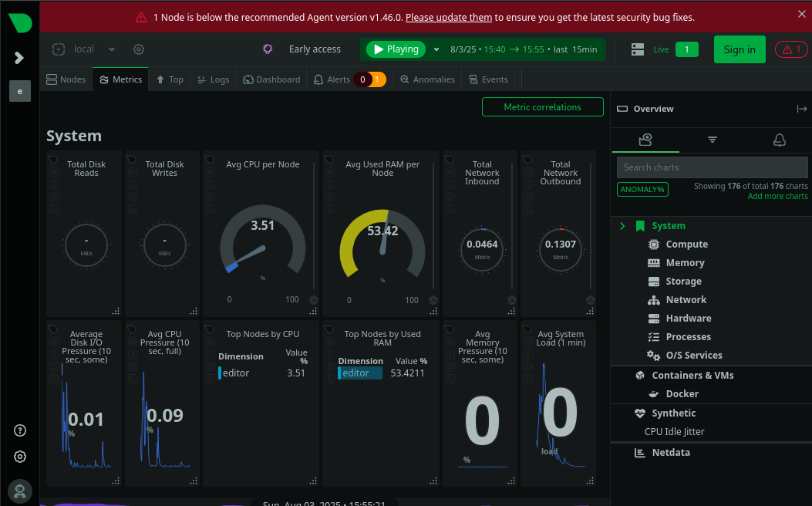Pause playback using the Playing button
Screen dimensions: 812x506
(x=396, y=49)
